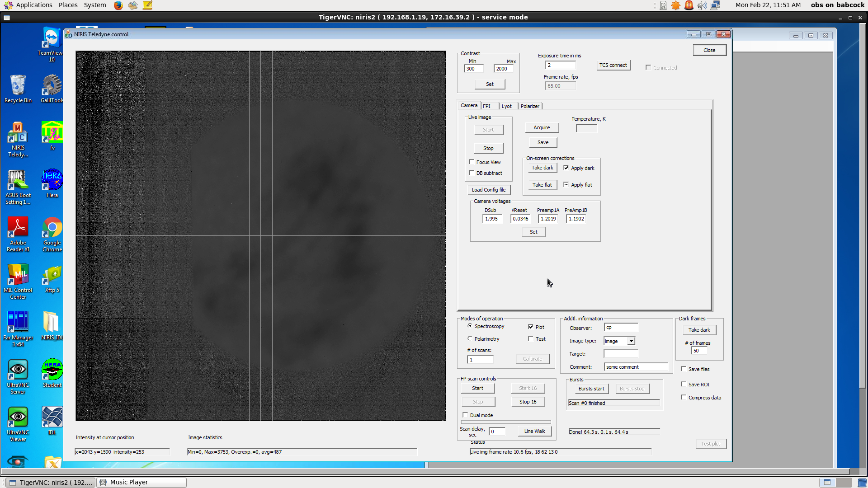Viewport: 868px width, 488px height.
Task: Click the Contrast Min input field
Action: 474,69
